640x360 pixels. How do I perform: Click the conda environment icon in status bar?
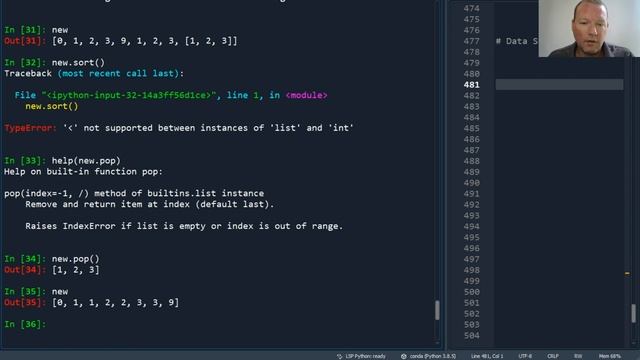403,356
